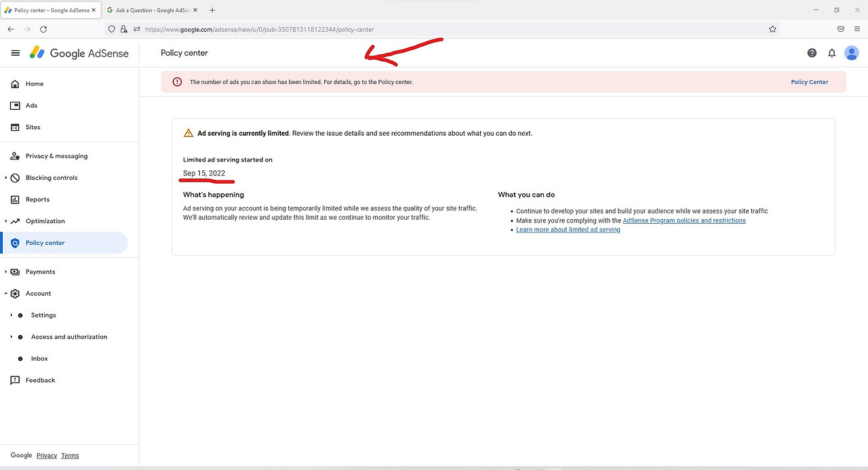Click the browser Back arrow

11,29
